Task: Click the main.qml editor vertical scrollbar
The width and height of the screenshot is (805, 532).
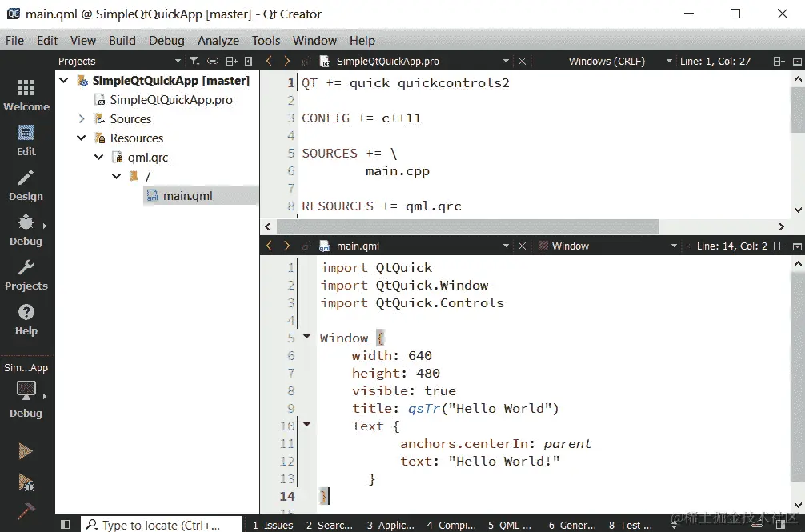Action: point(797,378)
